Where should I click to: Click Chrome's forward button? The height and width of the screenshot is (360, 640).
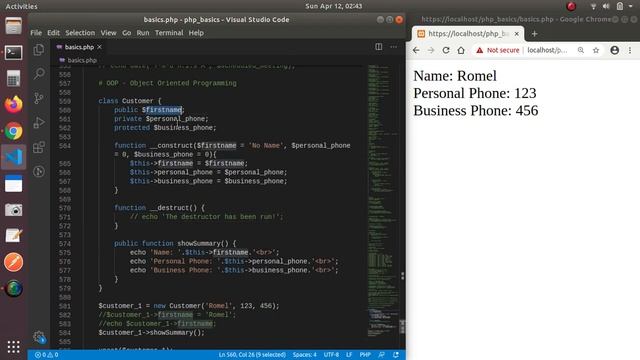431,50
